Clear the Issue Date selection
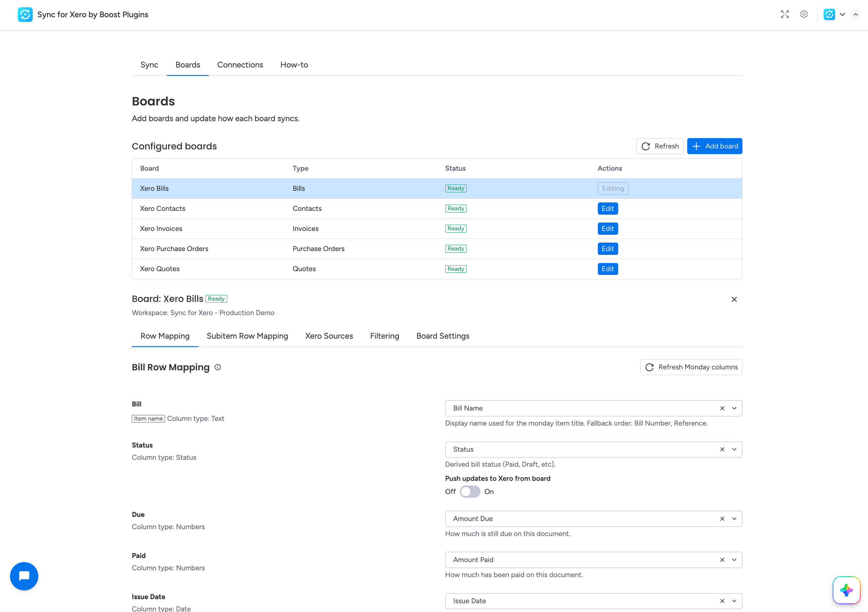Image resolution: width=868 pixels, height=612 pixels. [x=722, y=601]
